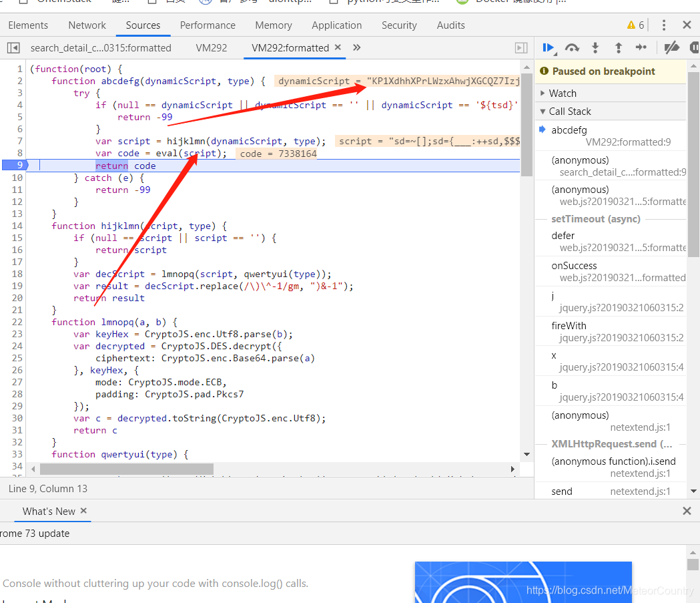Toggle the file navigator sidebar icon
This screenshot has width=700, height=603.
[x=13, y=48]
